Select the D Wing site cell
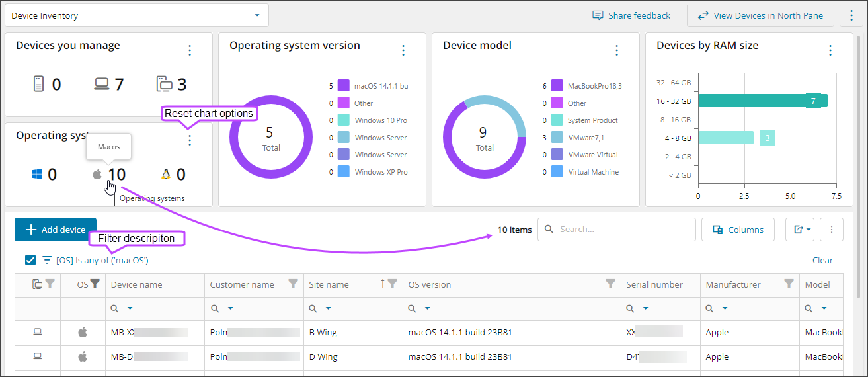The width and height of the screenshot is (868, 377). point(353,357)
